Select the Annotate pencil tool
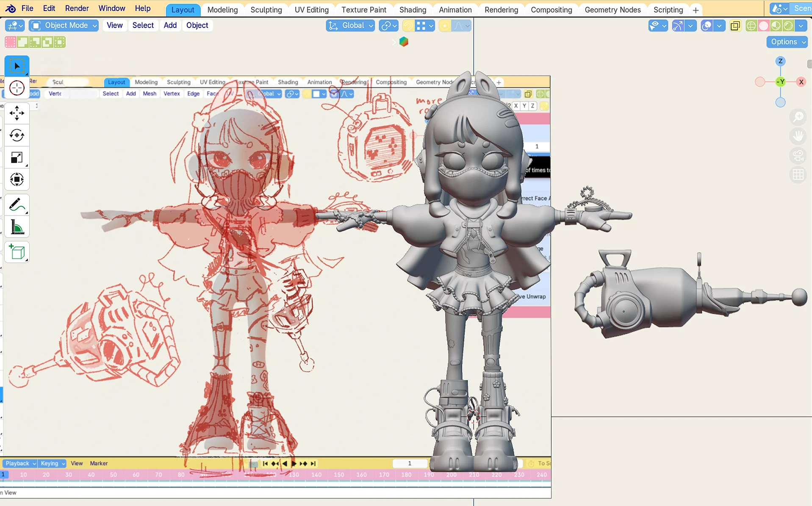The height and width of the screenshot is (506, 812). 17,205
